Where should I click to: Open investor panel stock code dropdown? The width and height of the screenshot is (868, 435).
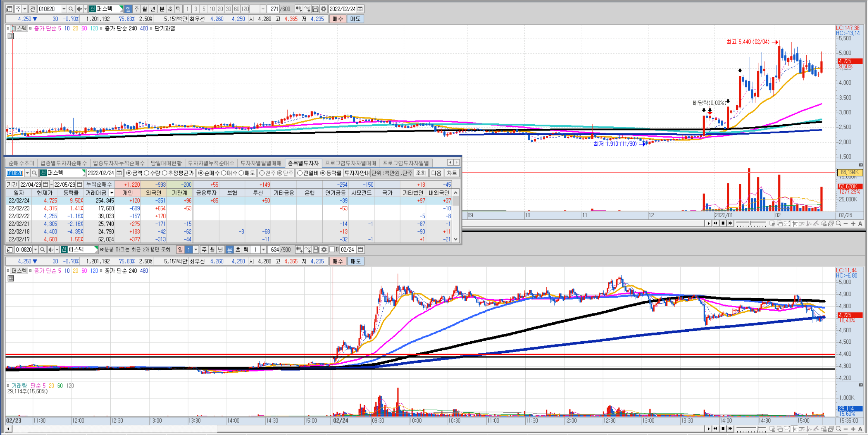(27, 173)
